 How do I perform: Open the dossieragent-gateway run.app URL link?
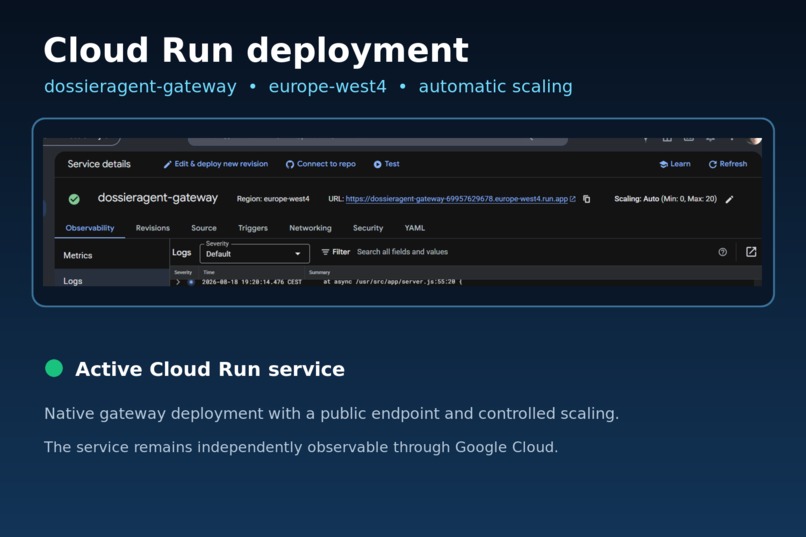coord(457,199)
